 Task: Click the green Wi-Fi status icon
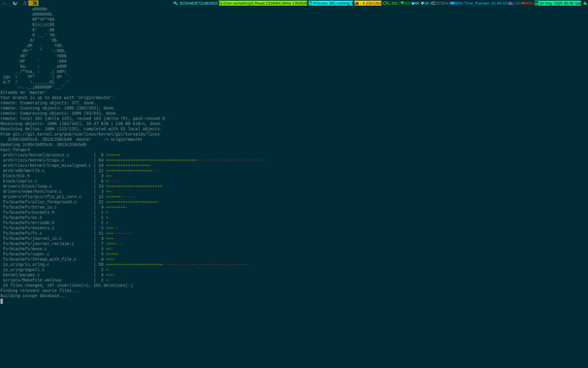[x=403, y=3]
